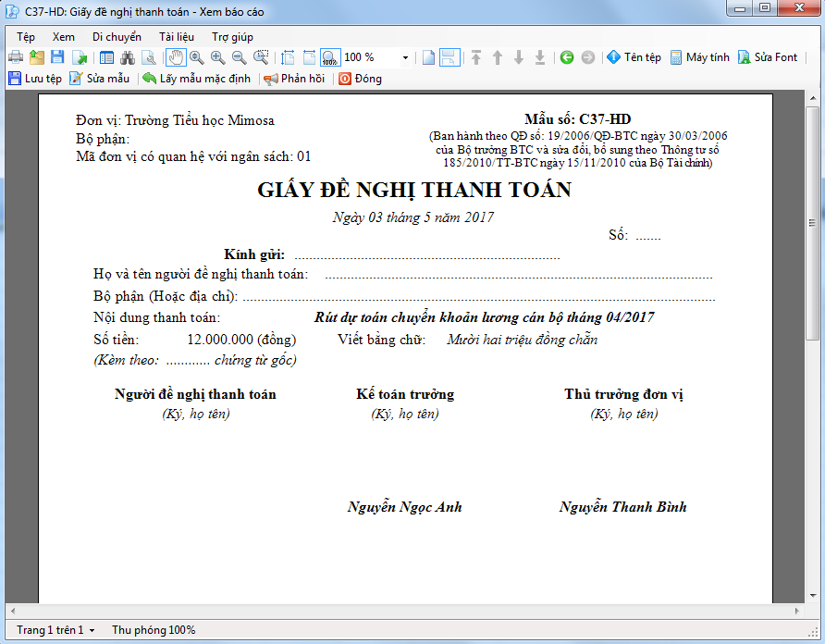Click the horizontal scrollbar right arrow
Viewport: 825px width, 644px height.
click(797, 612)
